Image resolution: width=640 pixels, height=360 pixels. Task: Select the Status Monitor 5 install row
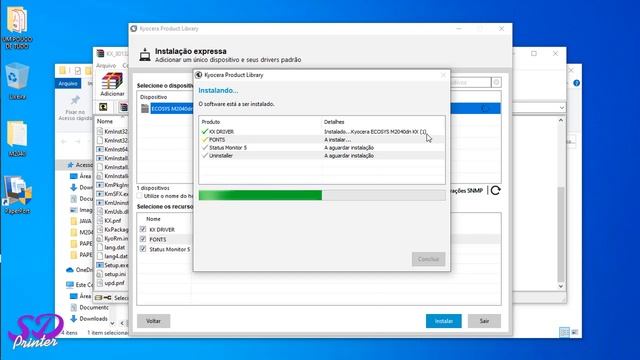point(322,148)
